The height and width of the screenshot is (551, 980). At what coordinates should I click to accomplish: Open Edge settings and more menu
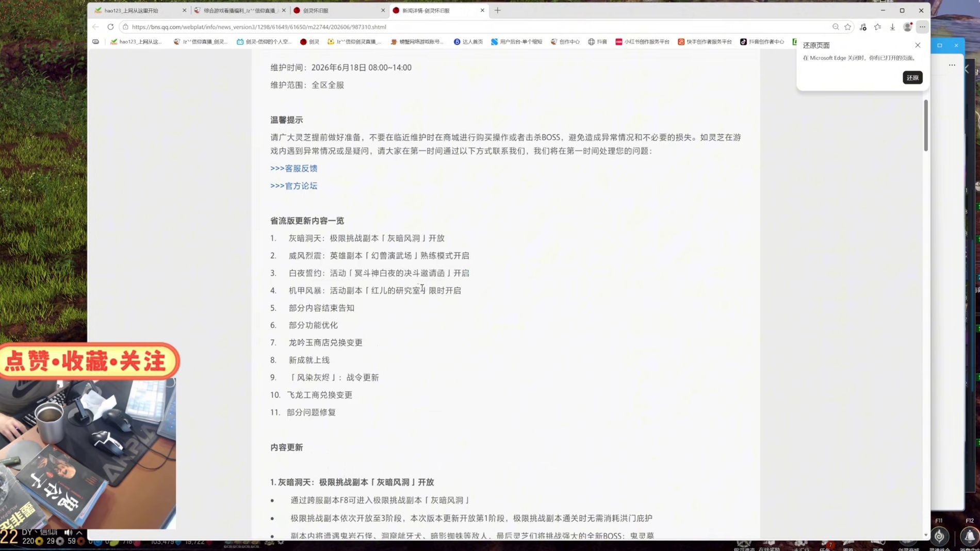[922, 27]
